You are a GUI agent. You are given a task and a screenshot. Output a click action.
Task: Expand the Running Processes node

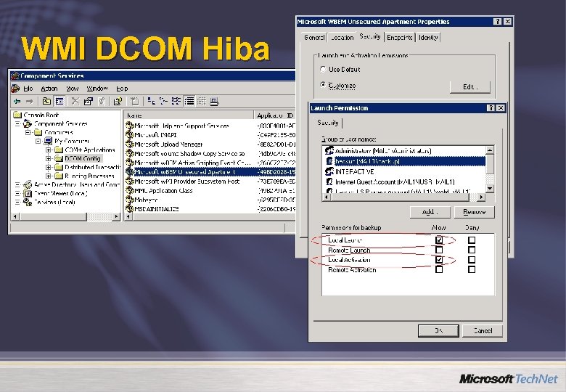(x=49, y=176)
